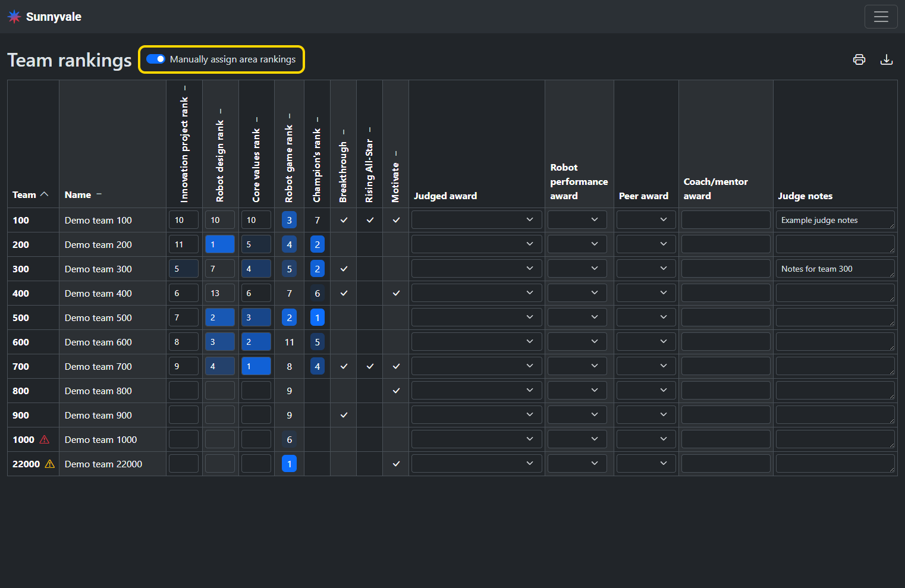Click the print icon

point(859,59)
